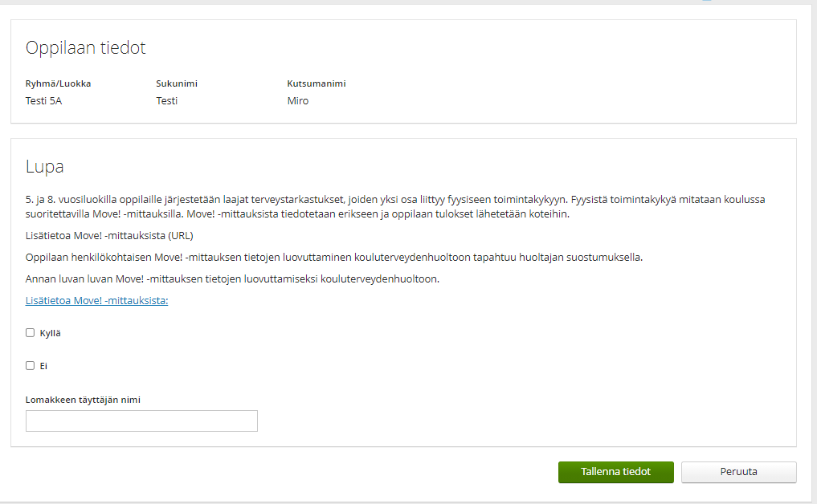Click the Lupa section heading

click(45, 167)
